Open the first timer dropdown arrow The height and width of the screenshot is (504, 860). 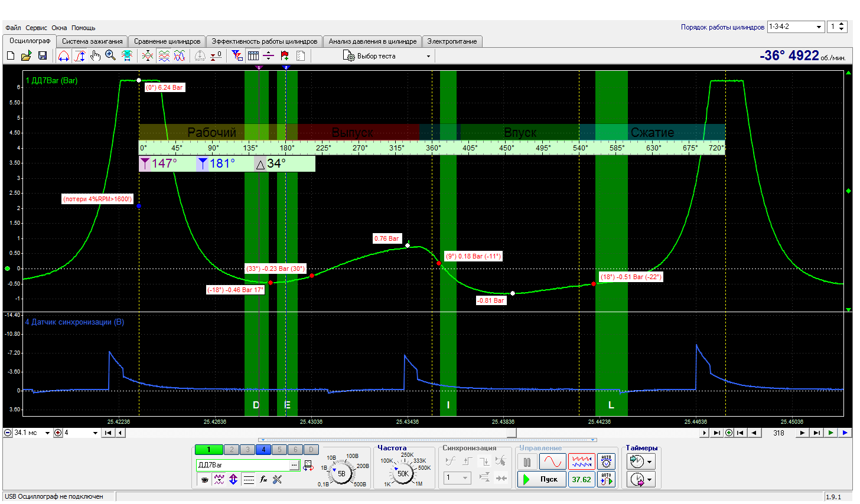pyautogui.click(x=650, y=462)
